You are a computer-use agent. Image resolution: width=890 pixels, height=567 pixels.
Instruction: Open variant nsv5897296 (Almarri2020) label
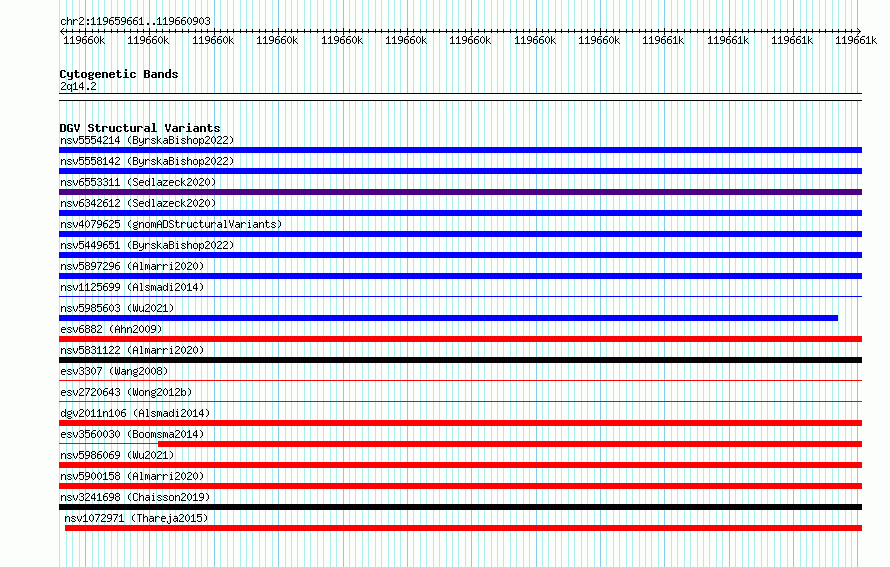coord(132,266)
